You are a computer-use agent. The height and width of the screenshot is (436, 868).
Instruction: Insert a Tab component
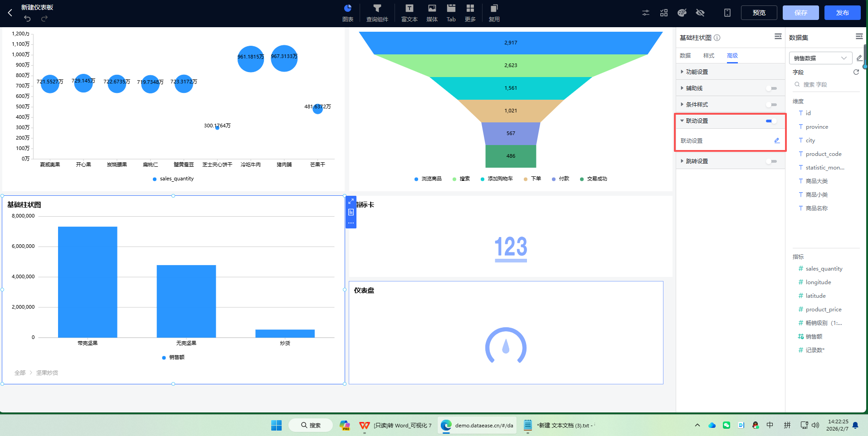pyautogui.click(x=451, y=13)
